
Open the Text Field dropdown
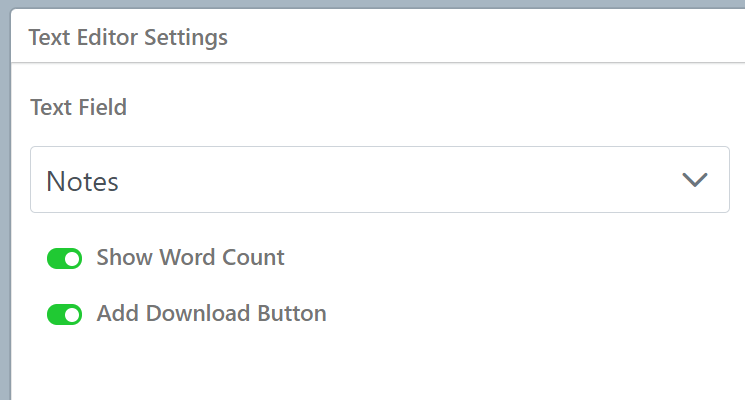(x=379, y=180)
